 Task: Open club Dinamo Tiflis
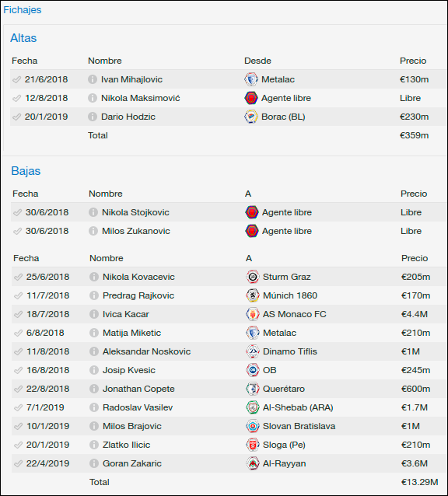pyautogui.click(x=290, y=351)
